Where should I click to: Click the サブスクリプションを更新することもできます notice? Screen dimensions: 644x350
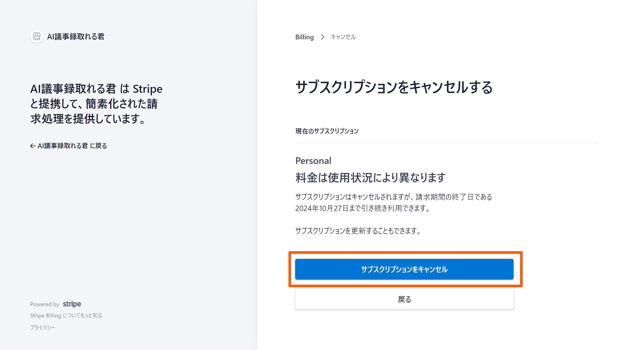point(359,230)
